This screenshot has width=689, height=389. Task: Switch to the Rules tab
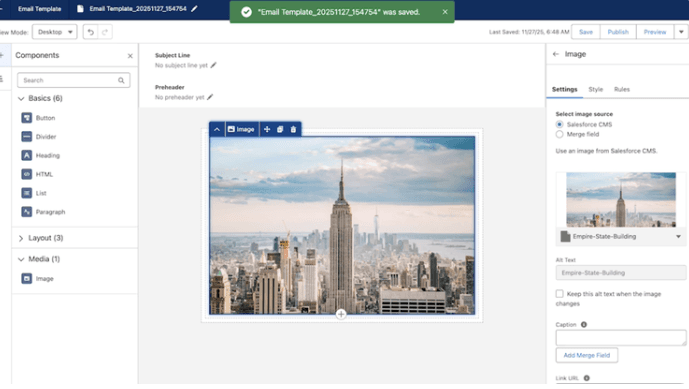coord(622,89)
